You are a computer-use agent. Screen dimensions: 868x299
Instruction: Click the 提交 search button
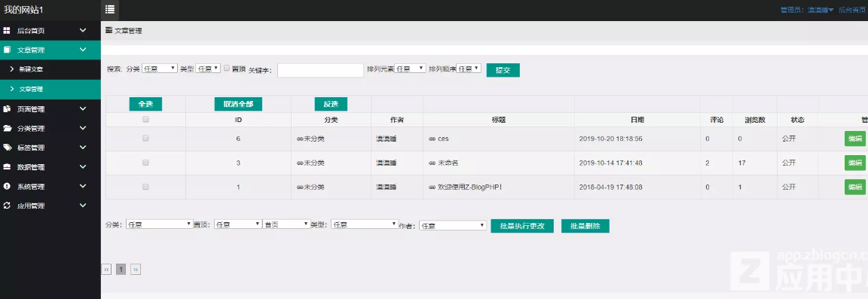click(503, 70)
